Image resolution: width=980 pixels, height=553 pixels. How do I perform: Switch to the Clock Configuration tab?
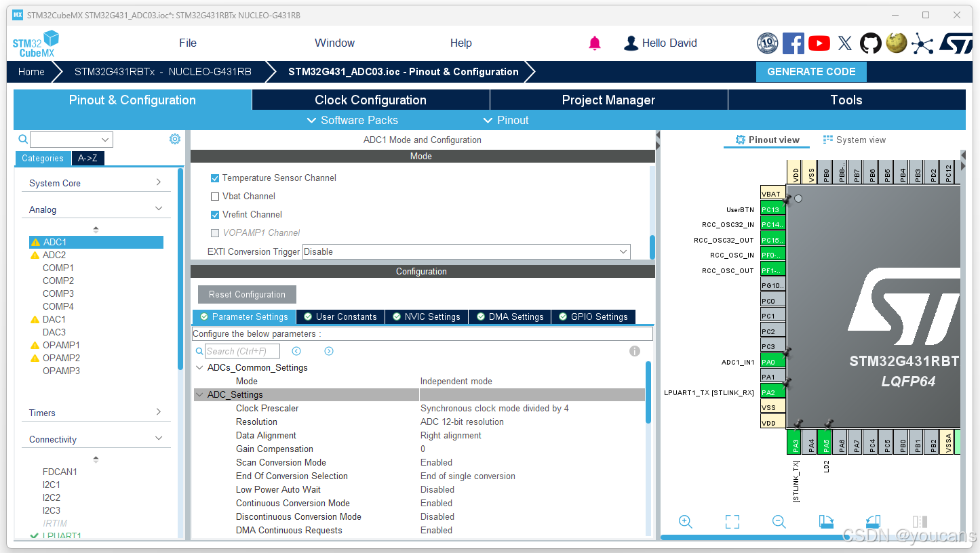coord(371,100)
